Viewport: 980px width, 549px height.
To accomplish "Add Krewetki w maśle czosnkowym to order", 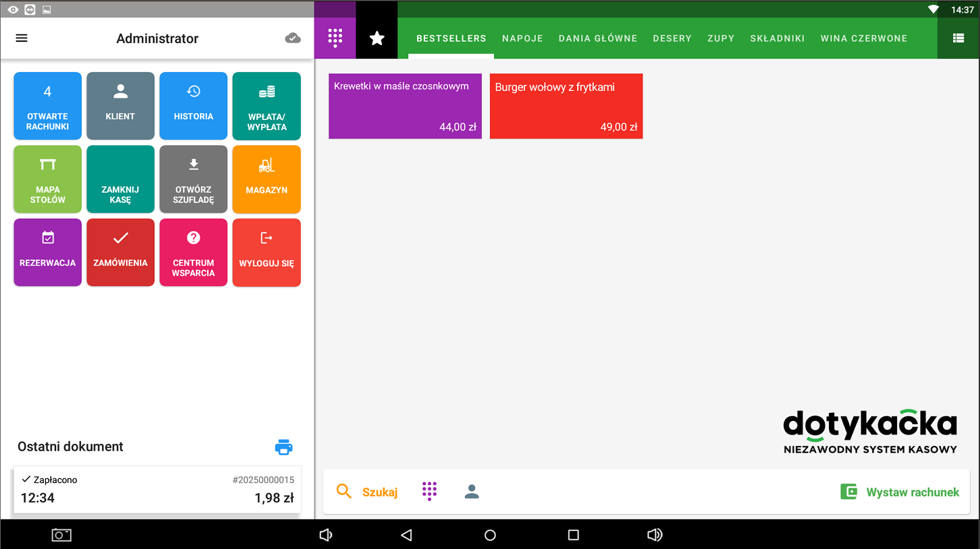I will 405,107.
